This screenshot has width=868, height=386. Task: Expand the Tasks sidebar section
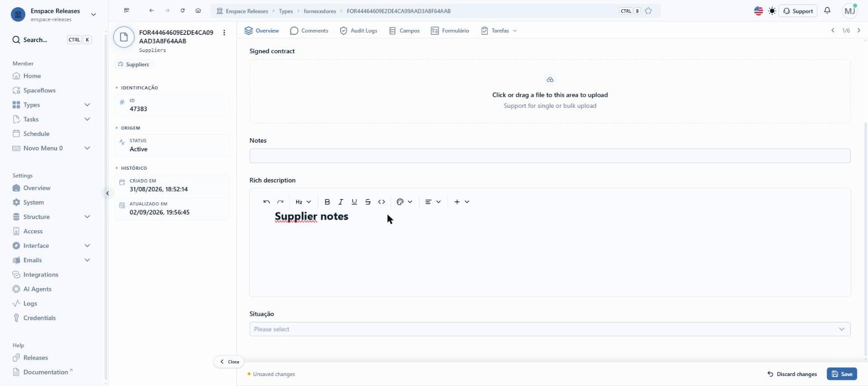pyautogui.click(x=51, y=119)
